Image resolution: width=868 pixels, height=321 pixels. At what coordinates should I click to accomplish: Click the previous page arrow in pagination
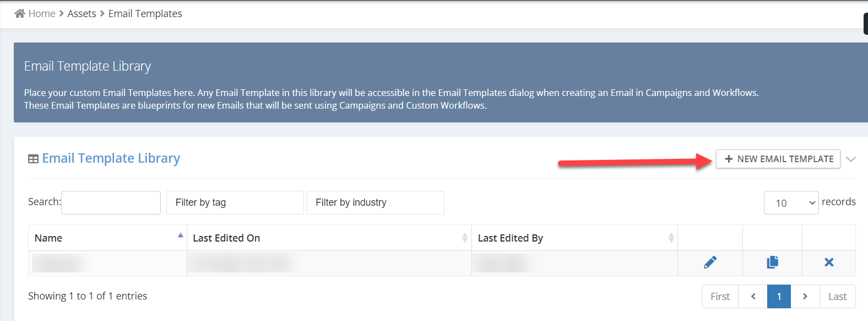[x=753, y=297]
